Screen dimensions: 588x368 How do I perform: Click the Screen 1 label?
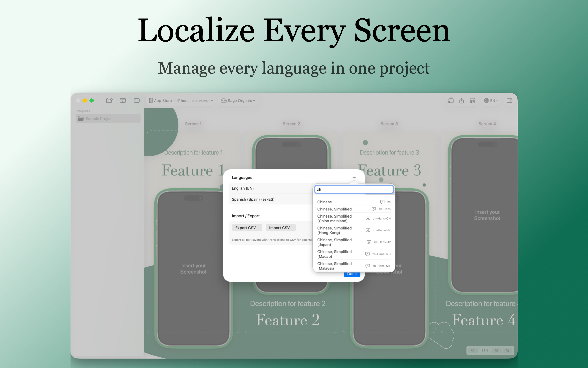click(193, 124)
